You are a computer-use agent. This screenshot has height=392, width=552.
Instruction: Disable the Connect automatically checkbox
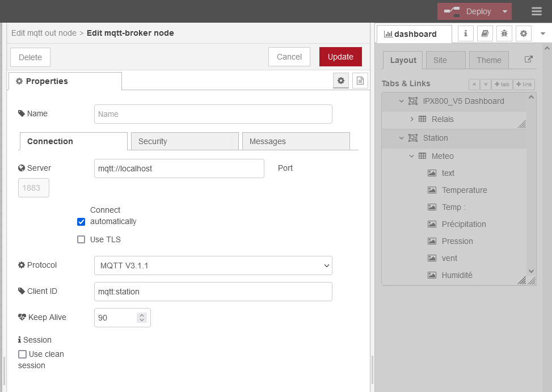coord(81,221)
